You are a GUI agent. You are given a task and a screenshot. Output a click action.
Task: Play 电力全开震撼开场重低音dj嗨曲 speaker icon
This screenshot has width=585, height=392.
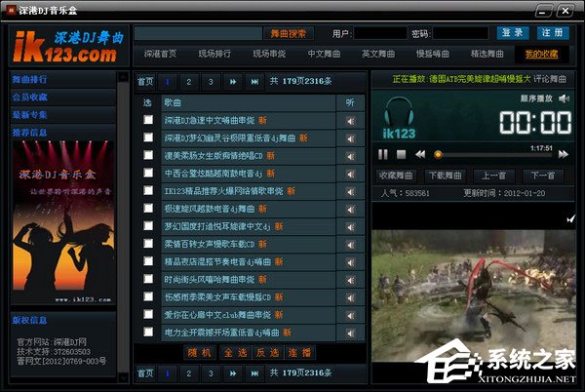pos(350,333)
